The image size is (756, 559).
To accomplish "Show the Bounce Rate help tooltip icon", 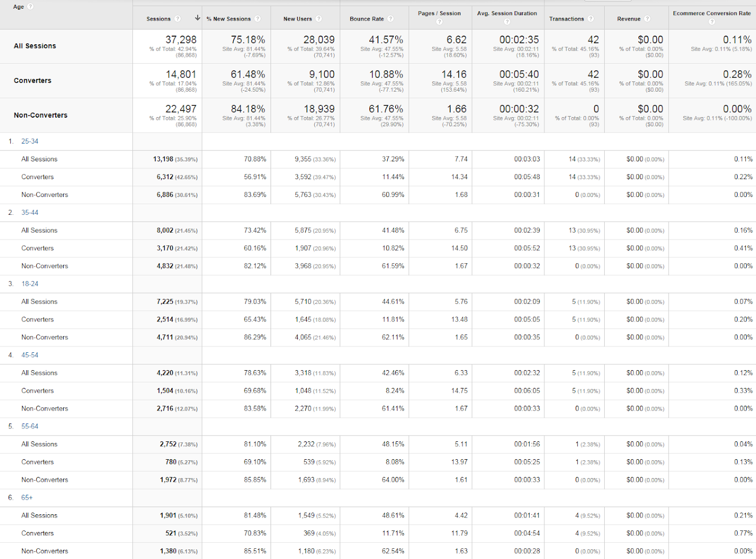I will [390, 19].
